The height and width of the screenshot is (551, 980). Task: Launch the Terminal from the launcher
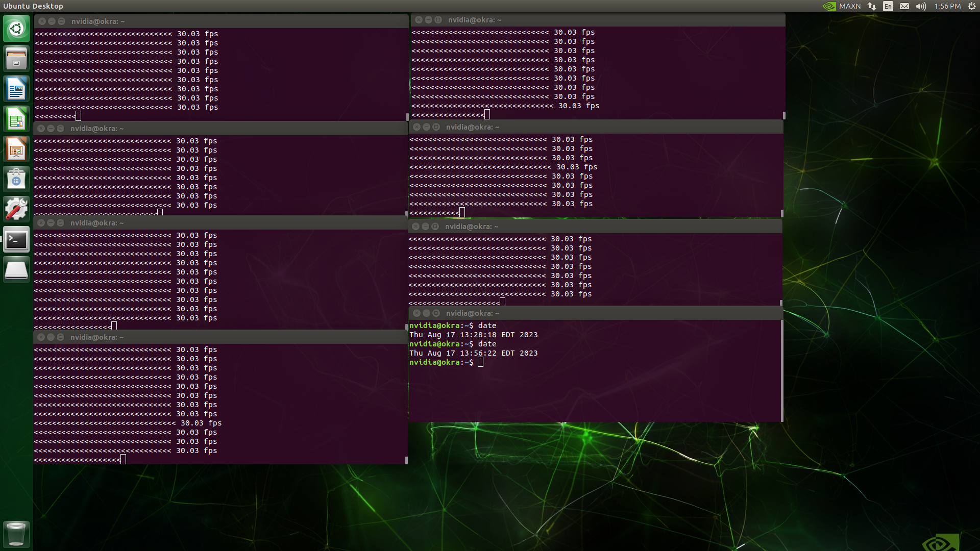pos(16,239)
